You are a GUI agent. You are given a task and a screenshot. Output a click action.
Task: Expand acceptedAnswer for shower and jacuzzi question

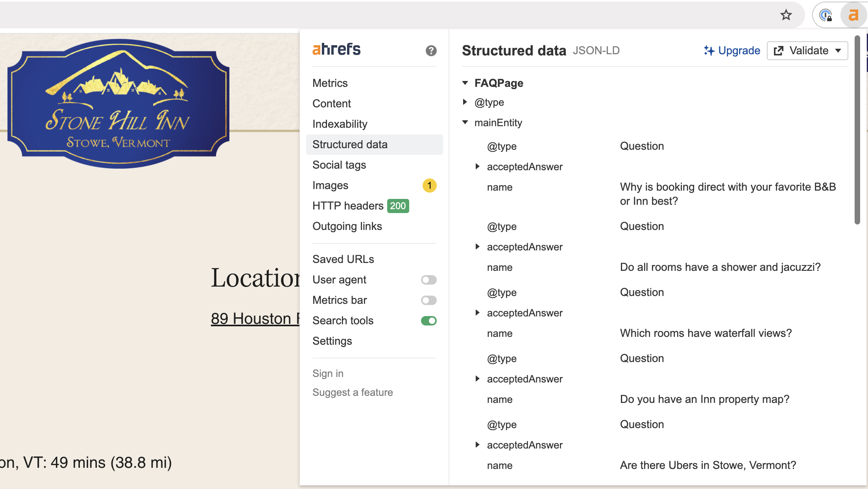point(477,247)
